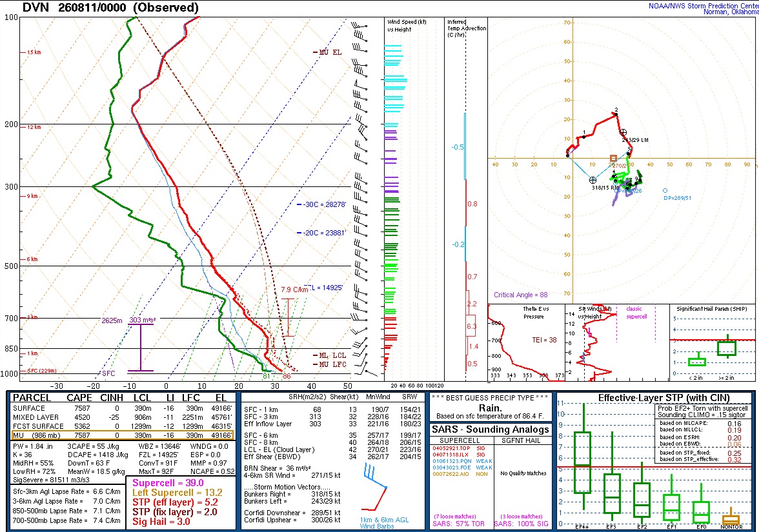Click the Wind Speed (kt) vs Height title

(407, 26)
